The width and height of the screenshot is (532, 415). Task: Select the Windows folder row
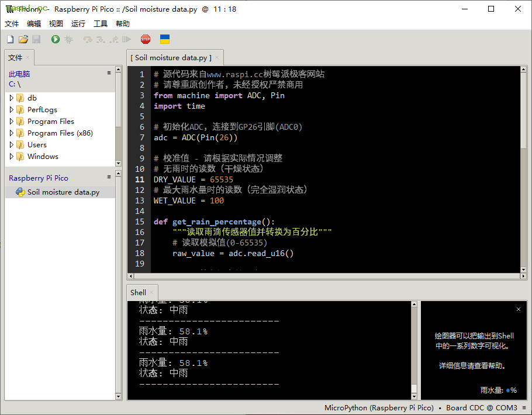coord(60,157)
